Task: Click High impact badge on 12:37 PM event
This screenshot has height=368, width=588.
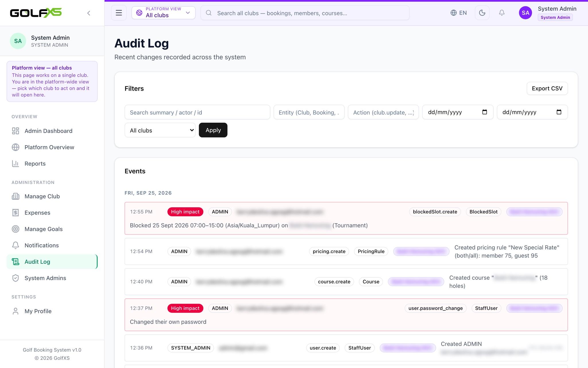Action: pyautogui.click(x=185, y=308)
